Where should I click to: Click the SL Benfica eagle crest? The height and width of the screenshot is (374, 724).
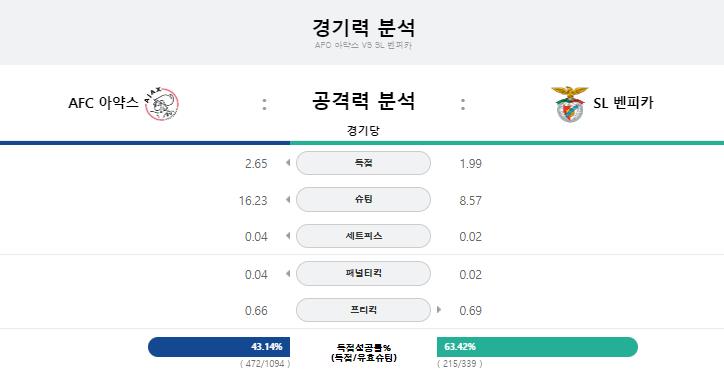570,104
